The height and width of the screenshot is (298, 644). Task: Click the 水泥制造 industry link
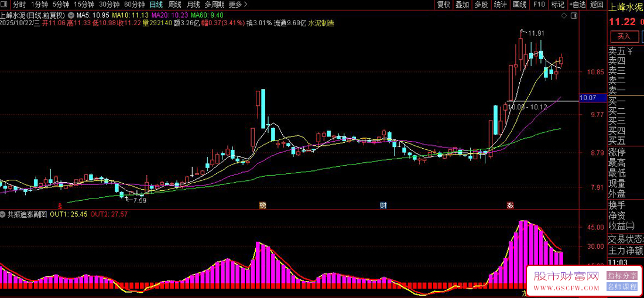(x=321, y=23)
